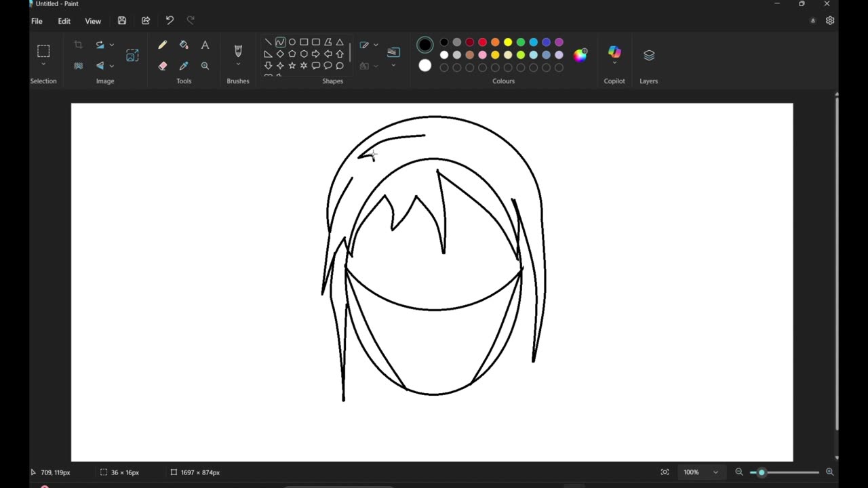
Task: Select the Fill bucket tool
Action: point(184,45)
